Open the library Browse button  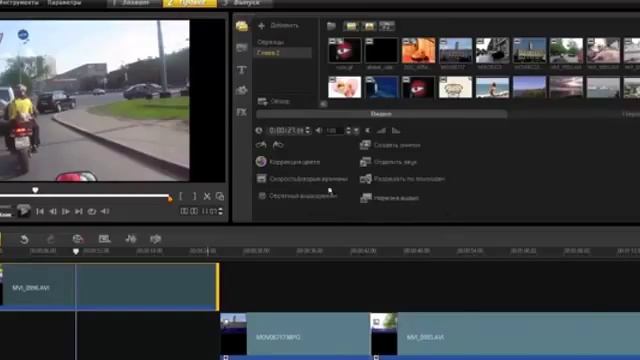pyautogui.click(x=274, y=101)
